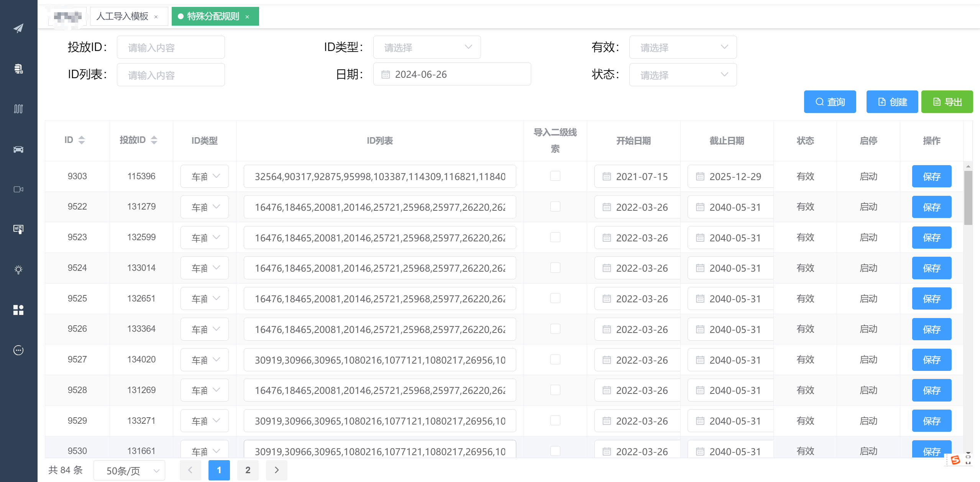Go to next page arrow
The height and width of the screenshot is (482, 980).
point(277,470)
